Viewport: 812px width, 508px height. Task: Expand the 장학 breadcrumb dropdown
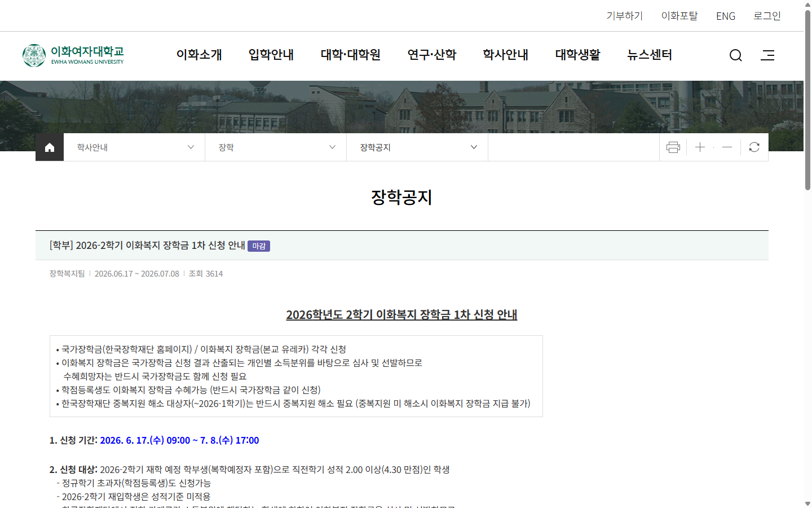coord(276,147)
